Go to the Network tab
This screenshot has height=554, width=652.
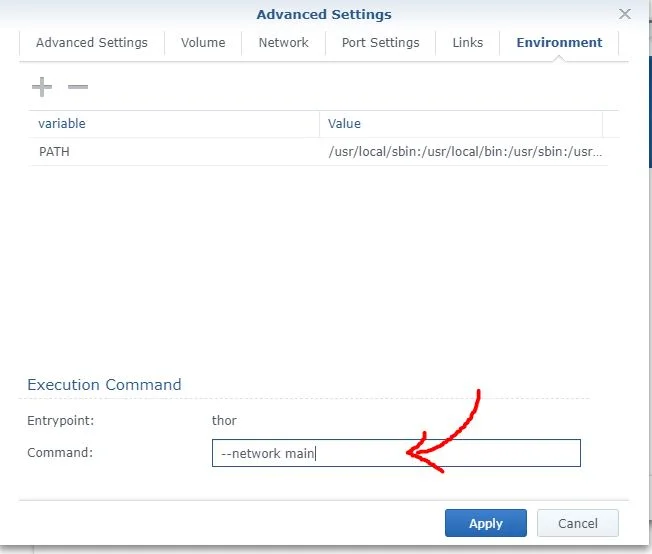283,43
